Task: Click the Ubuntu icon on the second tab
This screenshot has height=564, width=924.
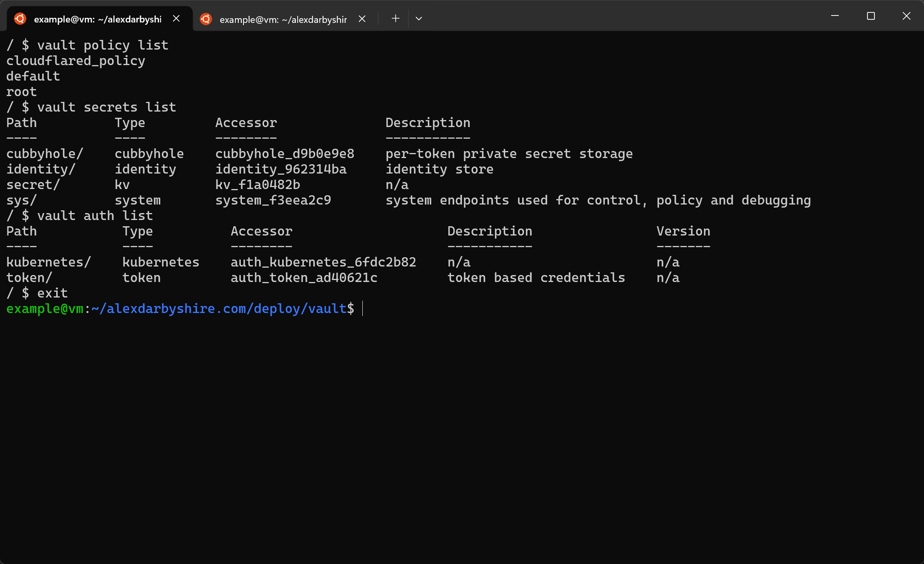Action: (x=206, y=19)
